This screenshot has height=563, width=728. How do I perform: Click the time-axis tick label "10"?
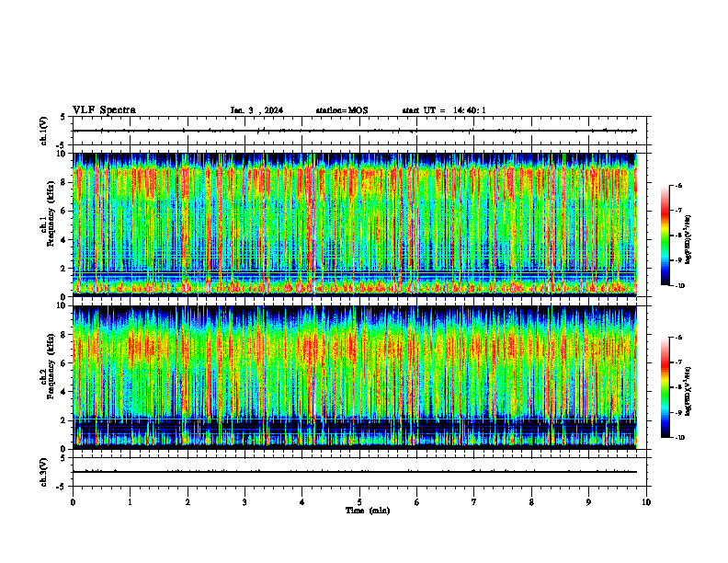coord(646,502)
